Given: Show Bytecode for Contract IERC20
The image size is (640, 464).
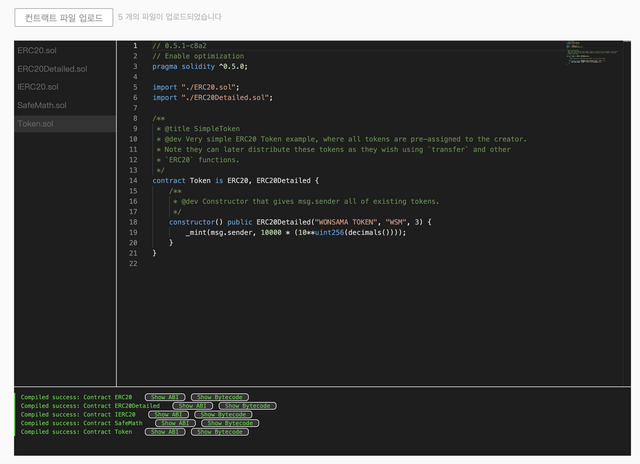Looking at the screenshot, I should pyautogui.click(x=223, y=414).
